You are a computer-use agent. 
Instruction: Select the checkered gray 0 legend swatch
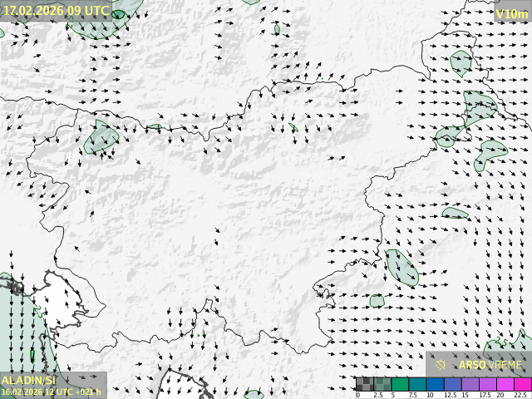point(364,384)
